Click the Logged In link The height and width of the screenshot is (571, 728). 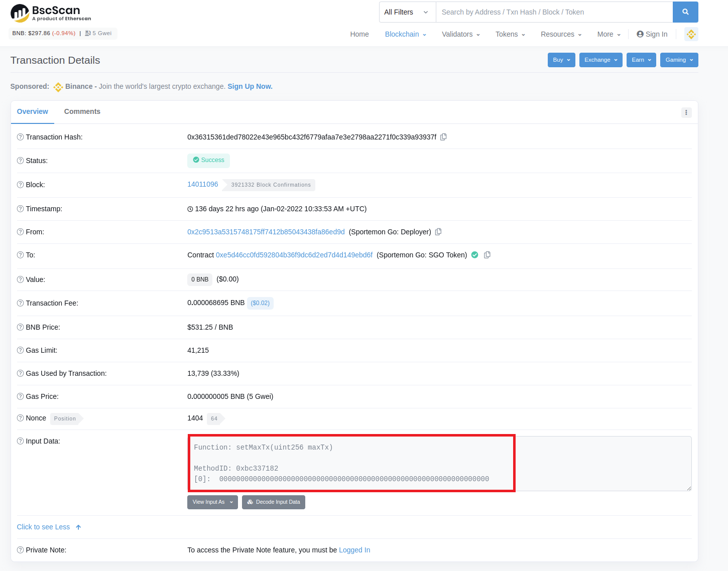click(354, 550)
